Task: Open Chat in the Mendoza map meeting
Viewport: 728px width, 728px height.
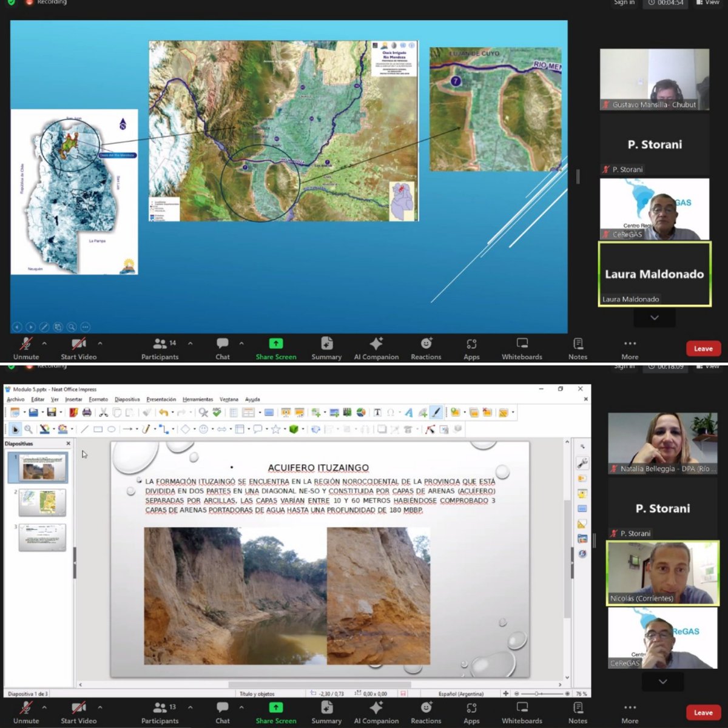Action: [223, 348]
